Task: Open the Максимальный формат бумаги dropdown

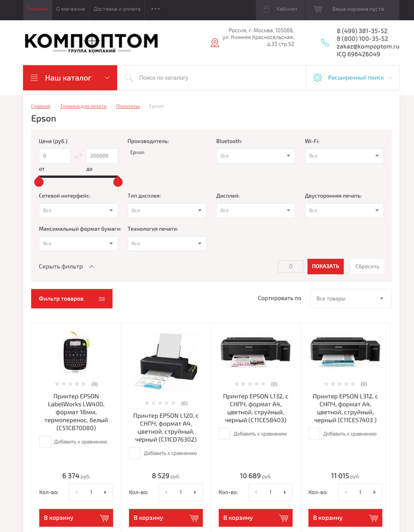Action: click(78, 244)
